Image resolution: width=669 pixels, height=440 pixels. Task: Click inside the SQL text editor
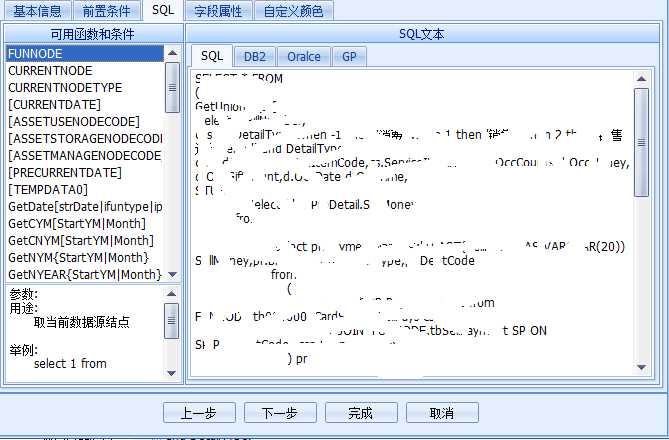tap(412, 222)
